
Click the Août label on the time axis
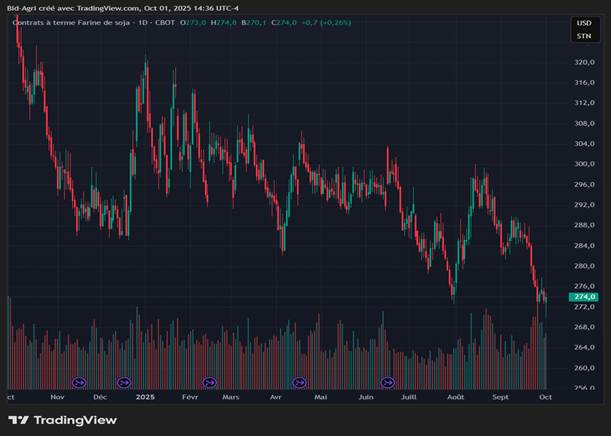(x=456, y=397)
